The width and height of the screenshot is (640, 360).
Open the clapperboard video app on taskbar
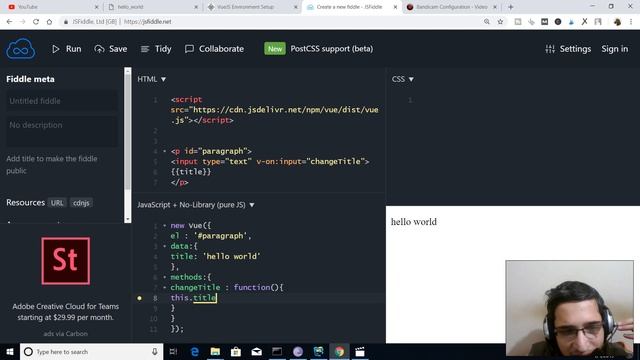(x=360, y=351)
